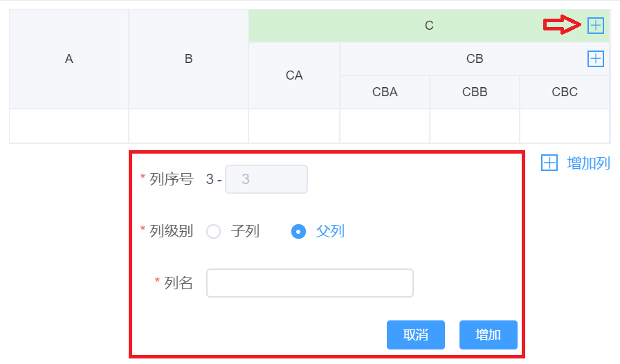The width and height of the screenshot is (620, 364).
Task: Click the CA column header
Action: tap(294, 75)
